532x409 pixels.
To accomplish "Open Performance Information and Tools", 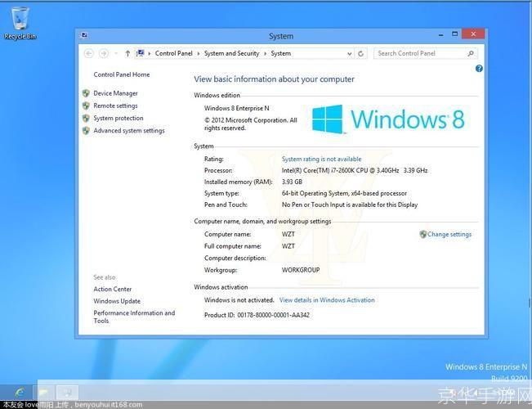I will tap(134, 317).
